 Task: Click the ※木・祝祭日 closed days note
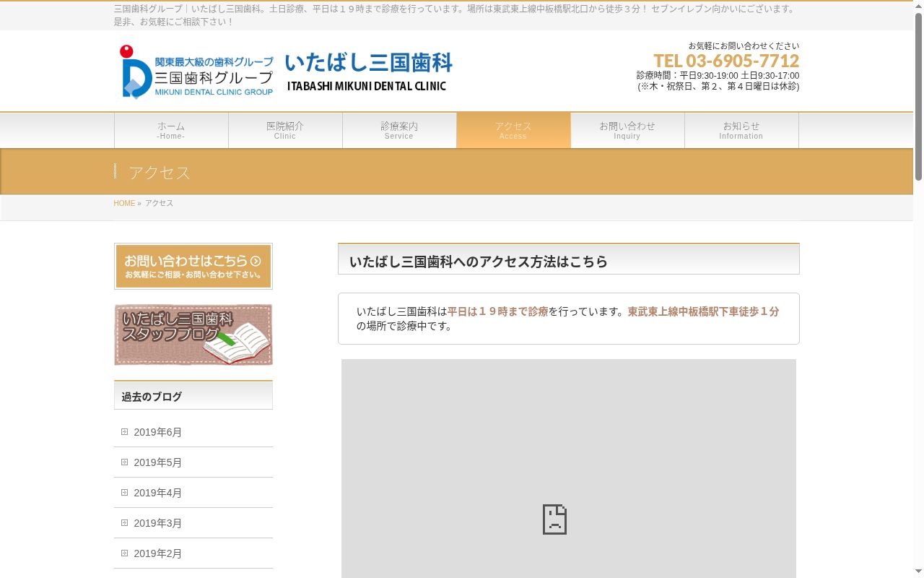point(718,87)
